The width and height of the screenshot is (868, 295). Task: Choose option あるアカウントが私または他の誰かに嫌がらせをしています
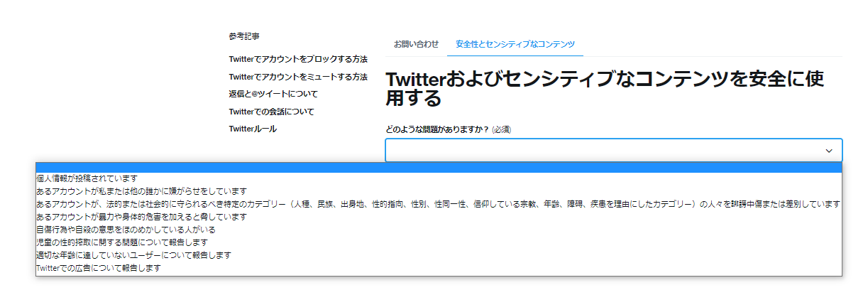point(439,191)
